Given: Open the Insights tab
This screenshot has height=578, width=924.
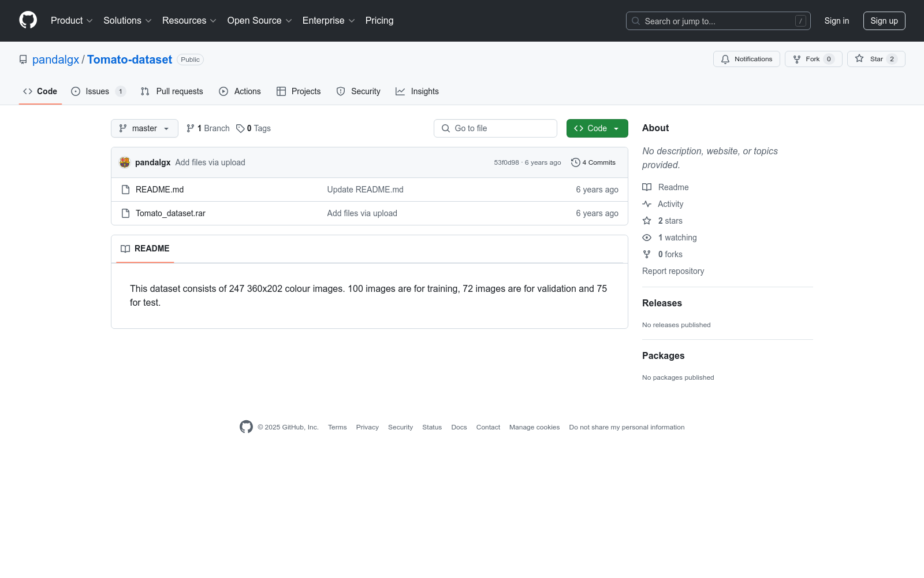Looking at the screenshot, I should pyautogui.click(x=417, y=91).
